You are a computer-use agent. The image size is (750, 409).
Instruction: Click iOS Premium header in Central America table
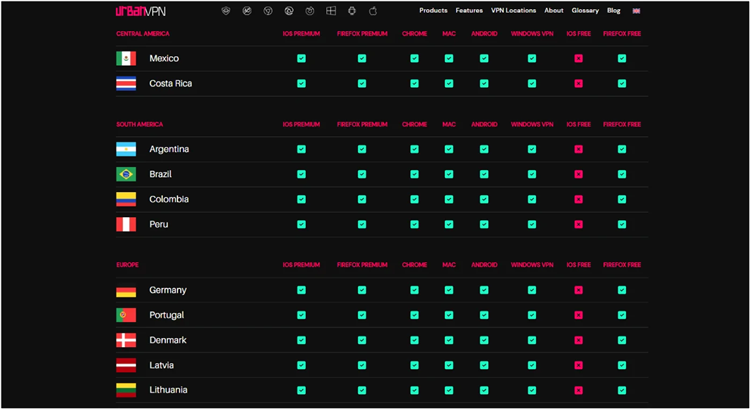point(301,33)
